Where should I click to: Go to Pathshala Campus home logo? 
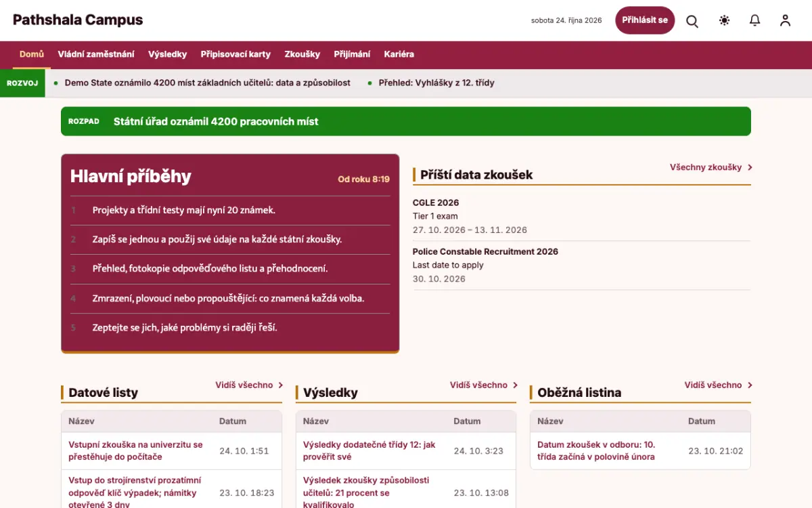(78, 20)
